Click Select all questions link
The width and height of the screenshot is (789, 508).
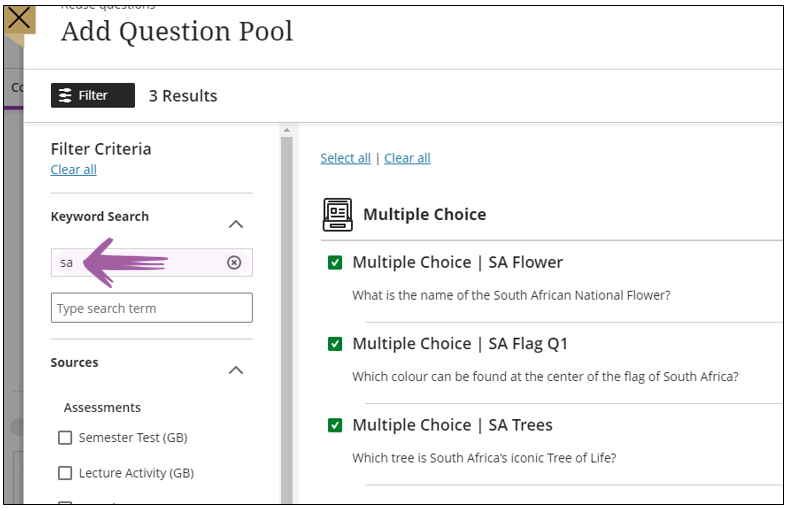click(x=345, y=158)
